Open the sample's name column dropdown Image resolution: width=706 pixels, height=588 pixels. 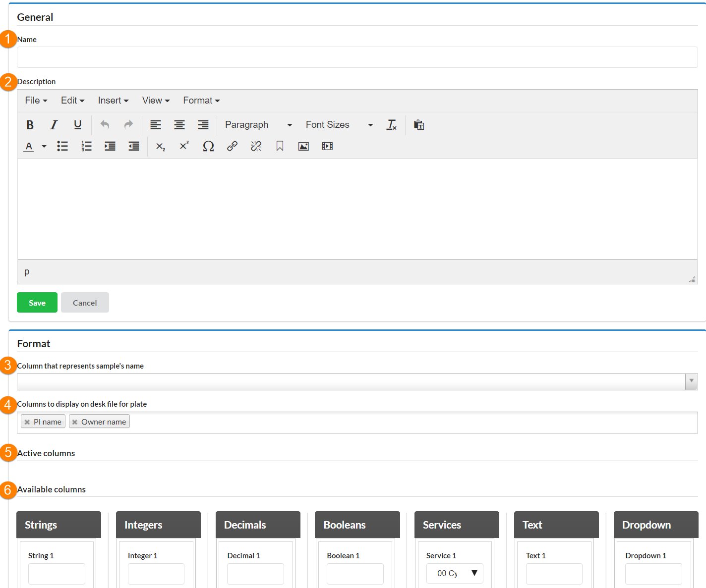click(x=691, y=381)
